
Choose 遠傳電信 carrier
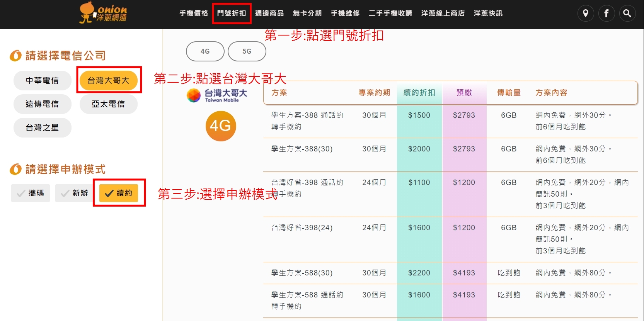tap(43, 104)
